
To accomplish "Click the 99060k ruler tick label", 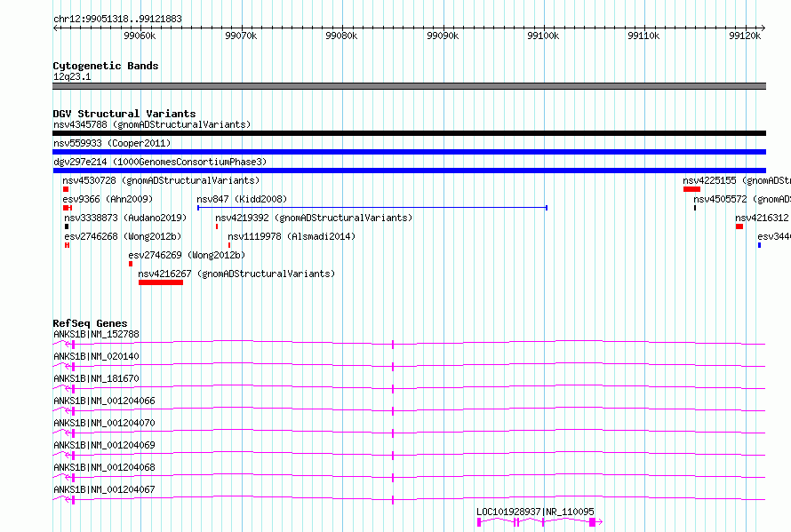I will tap(140, 36).
